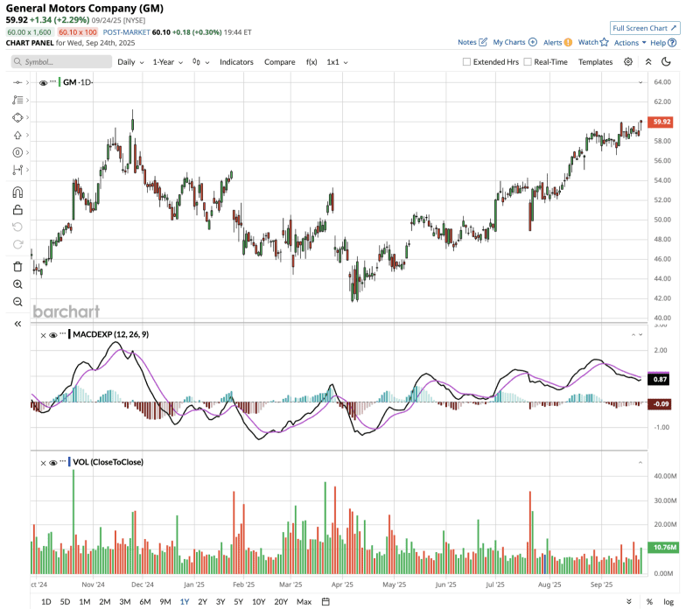This screenshot has height=609, width=700.
Task: Open the Indicators menu
Action: pyautogui.click(x=236, y=62)
